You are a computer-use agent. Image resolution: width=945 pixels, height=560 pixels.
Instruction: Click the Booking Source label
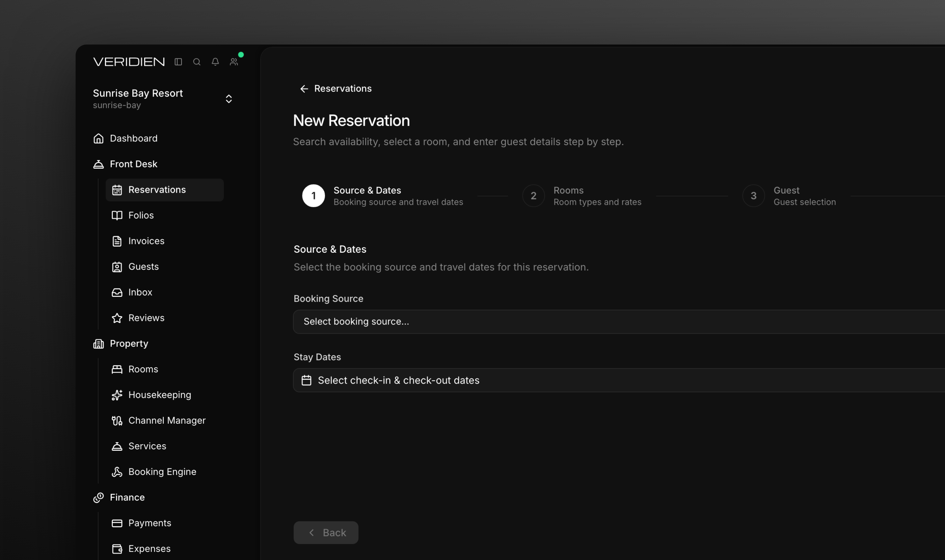(x=328, y=299)
